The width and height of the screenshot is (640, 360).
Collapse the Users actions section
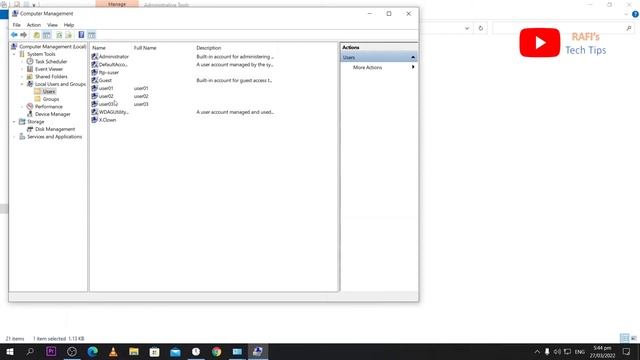pos(413,57)
